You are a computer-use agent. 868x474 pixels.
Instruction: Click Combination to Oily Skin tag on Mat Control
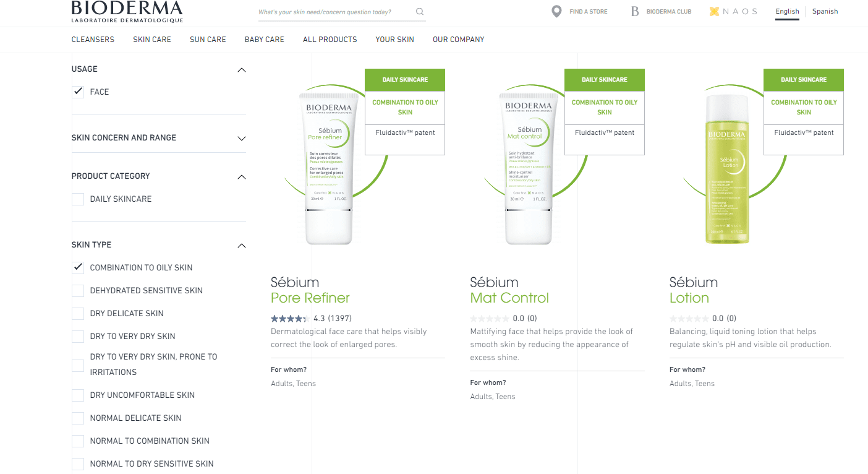coord(605,107)
